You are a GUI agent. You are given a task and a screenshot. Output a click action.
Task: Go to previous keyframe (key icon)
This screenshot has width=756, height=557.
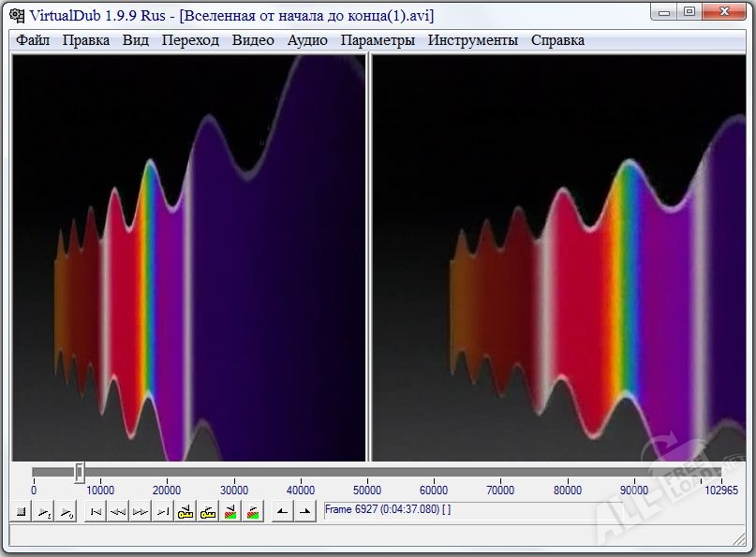coord(185,512)
